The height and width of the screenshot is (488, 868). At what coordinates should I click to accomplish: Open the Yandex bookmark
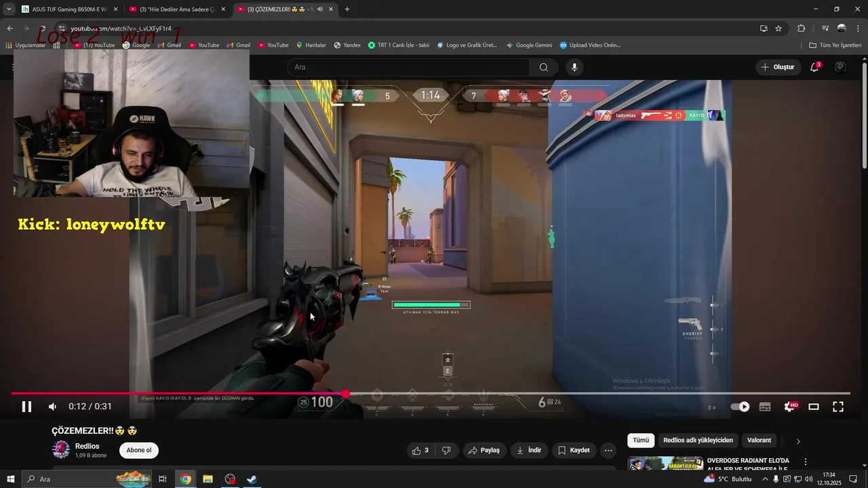point(347,45)
